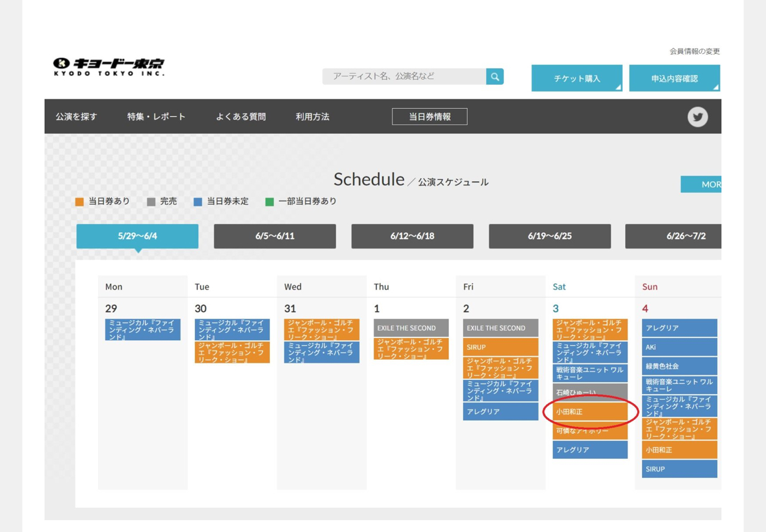Click the 申込内容確認 button
Viewport: 766px width, 532px height.
(x=674, y=78)
